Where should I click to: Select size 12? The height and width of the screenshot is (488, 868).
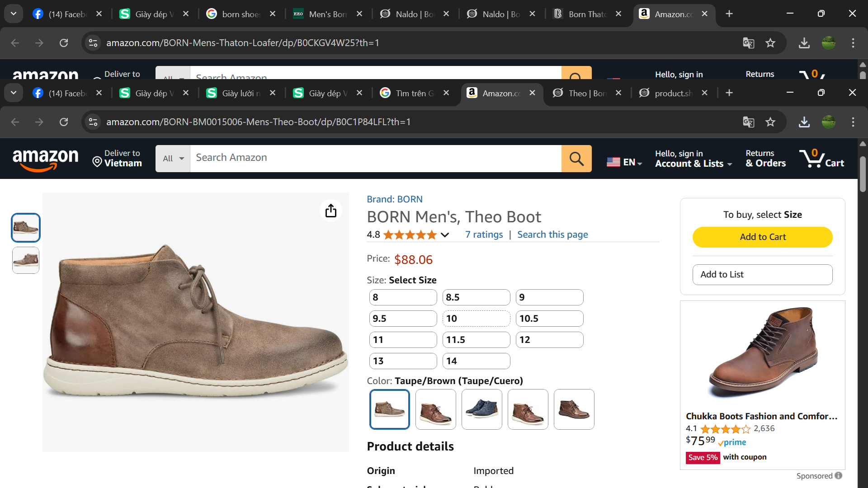click(x=549, y=340)
